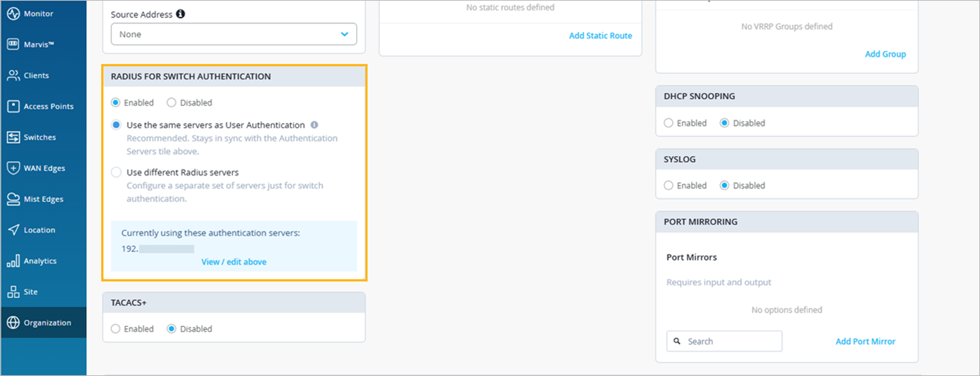This screenshot has width=980, height=376.
Task: Click search magnifier icon in Port Mirrors
Action: [677, 342]
